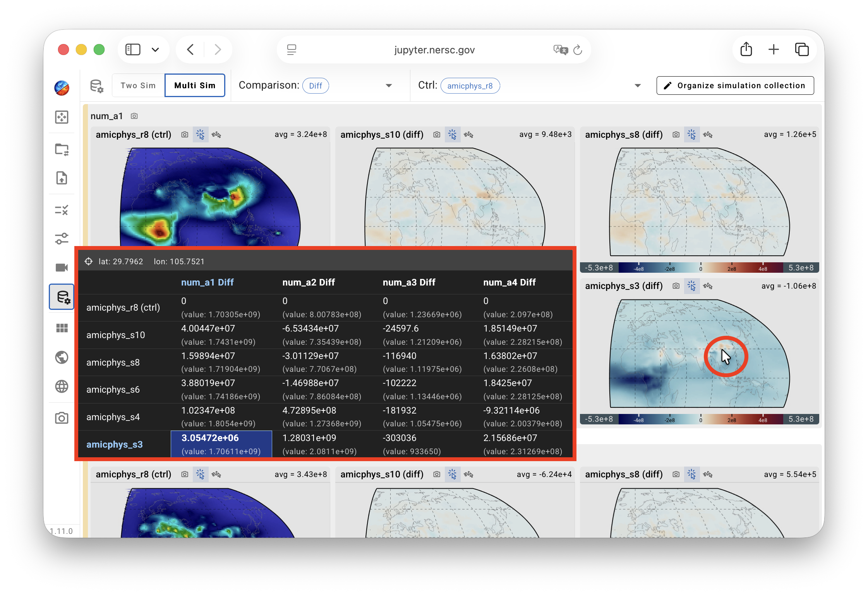Click the file upload icon in the sidebar
Image resolution: width=868 pixels, height=595 pixels.
[62, 178]
